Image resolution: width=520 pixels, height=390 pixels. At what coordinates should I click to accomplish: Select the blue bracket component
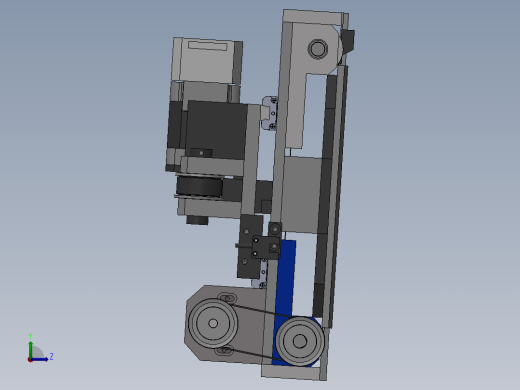click(286, 280)
